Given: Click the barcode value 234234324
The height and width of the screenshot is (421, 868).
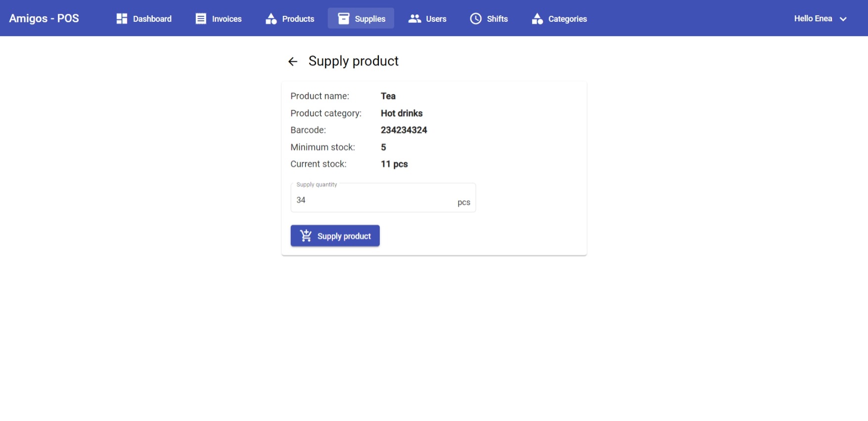Looking at the screenshot, I should (404, 130).
